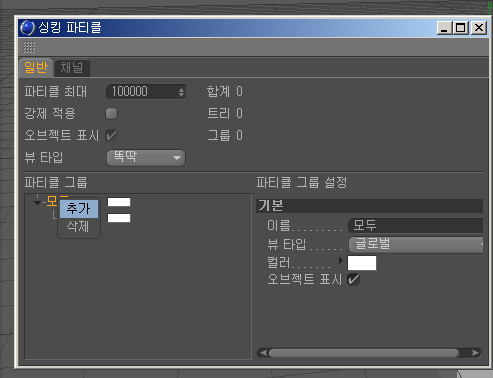The height and width of the screenshot is (378, 493).
Task: Minimize the 싱킹 파티클 window
Action: click(x=444, y=28)
